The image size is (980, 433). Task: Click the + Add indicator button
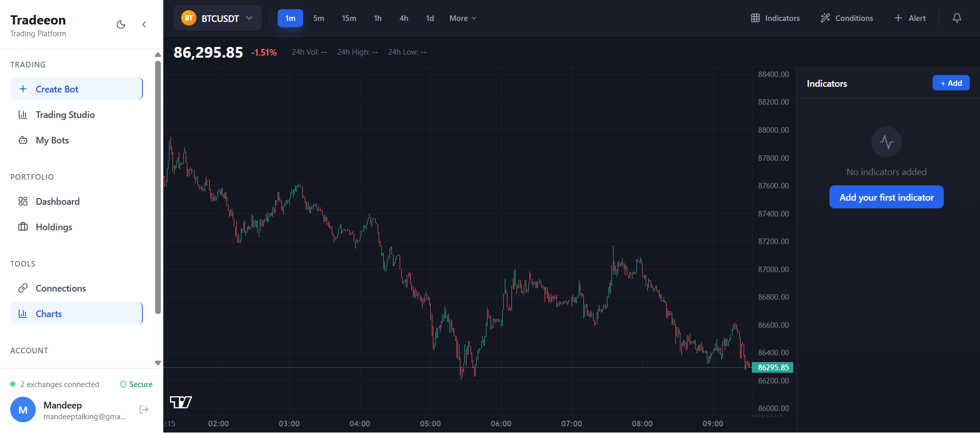951,83
